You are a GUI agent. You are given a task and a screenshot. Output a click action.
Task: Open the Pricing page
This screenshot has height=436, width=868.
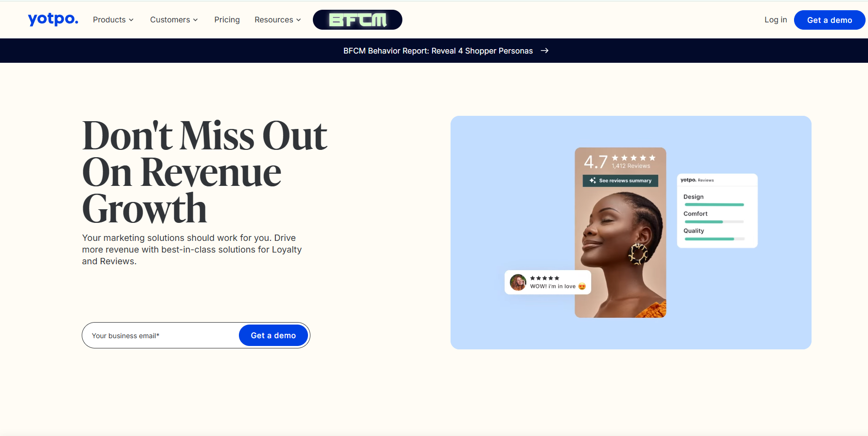[227, 20]
